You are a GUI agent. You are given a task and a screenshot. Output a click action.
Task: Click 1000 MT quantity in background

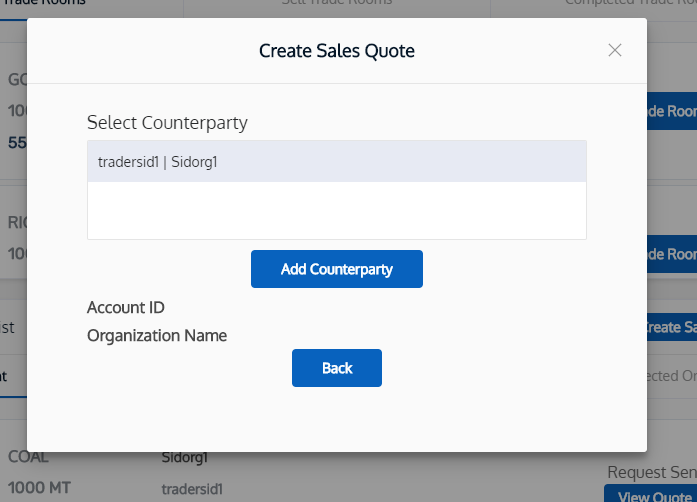[39, 488]
